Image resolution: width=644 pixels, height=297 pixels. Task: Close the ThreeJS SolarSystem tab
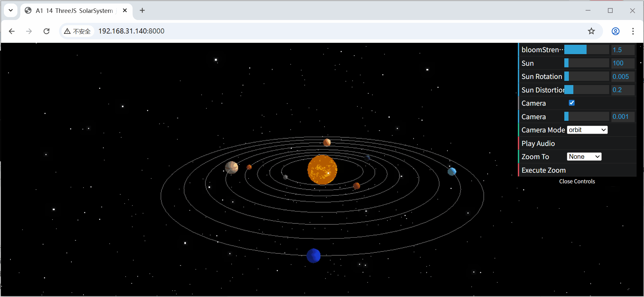point(125,11)
